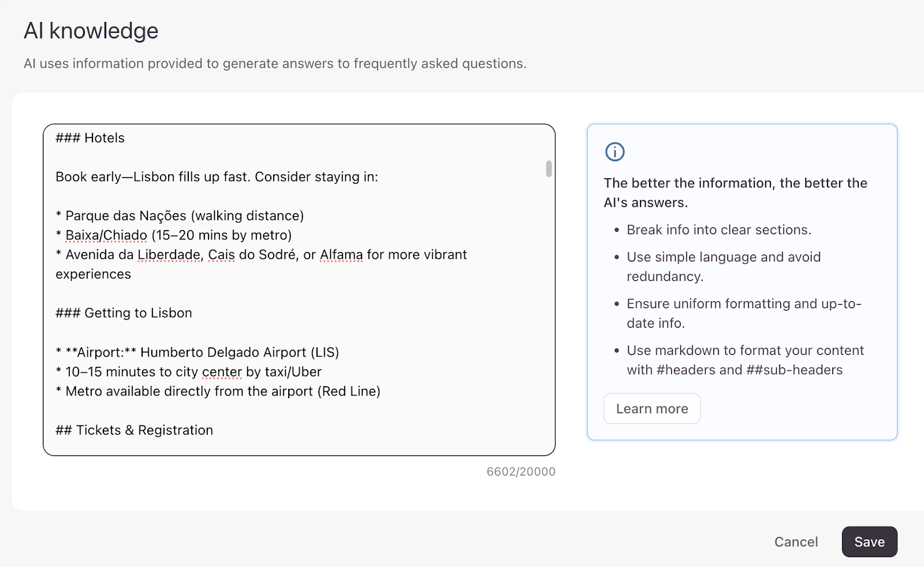Click the '10–15 minutes to city center' line

pos(188,372)
